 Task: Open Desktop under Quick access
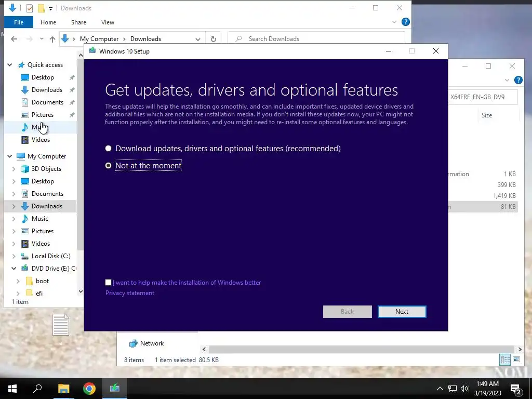43,77
